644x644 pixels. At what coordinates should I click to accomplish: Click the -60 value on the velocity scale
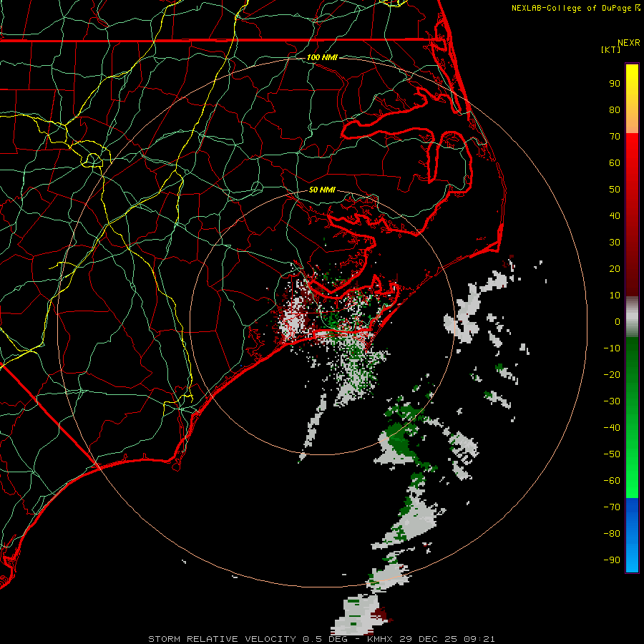[x=612, y=481]
